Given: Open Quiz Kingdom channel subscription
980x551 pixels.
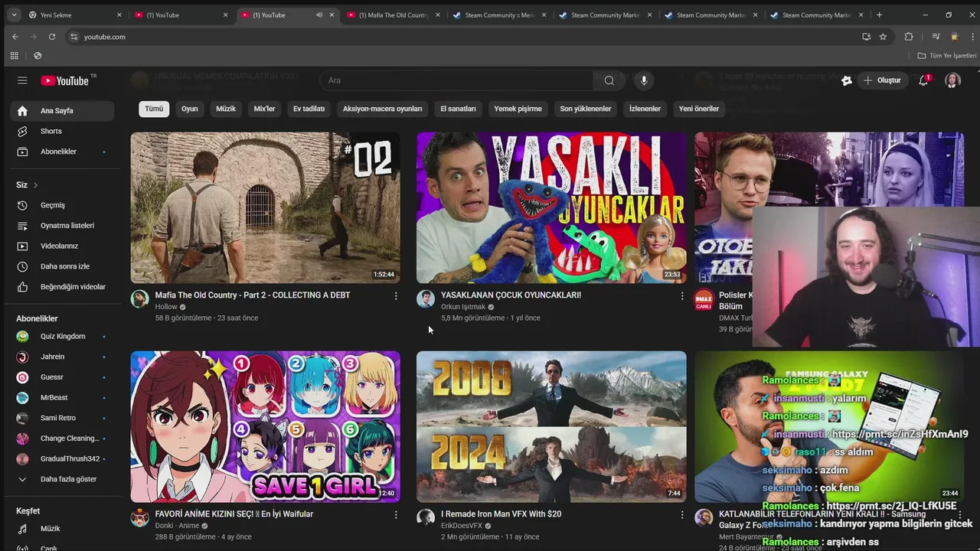Looking at the screenshot, I should coord(62,337).
